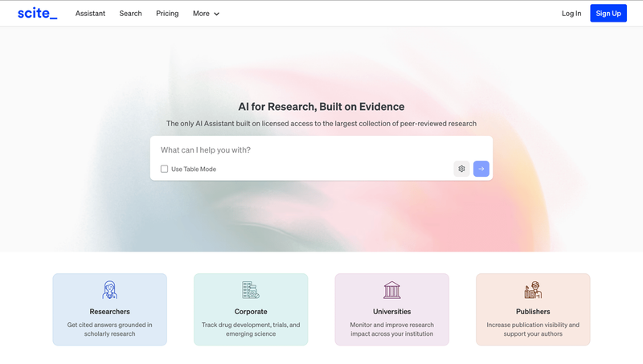Click 'Track drug development, trials' description
Viewport: 643px width, 364px height.
pyautogui.click(x=251, y=329)
